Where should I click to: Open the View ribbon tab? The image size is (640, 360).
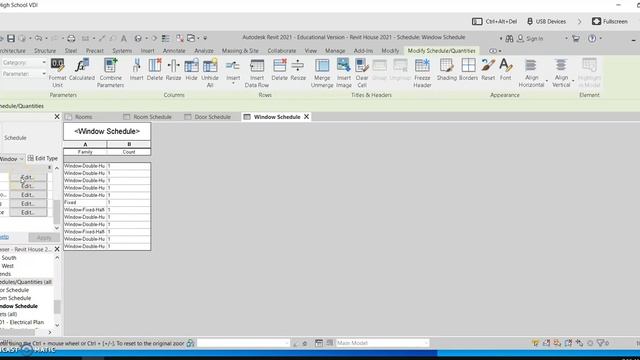click(311, 51)
